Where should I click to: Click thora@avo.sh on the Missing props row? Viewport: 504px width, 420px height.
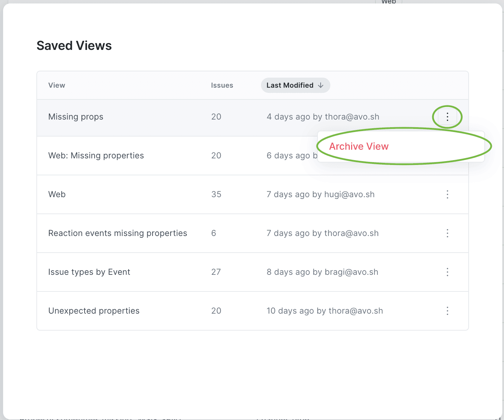point(352,117)
